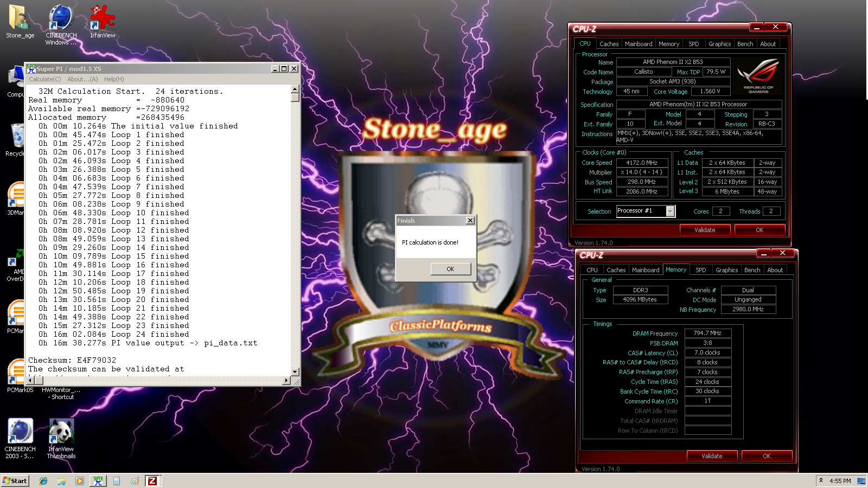Show hidden tray icons arrow

click(821, 481)
